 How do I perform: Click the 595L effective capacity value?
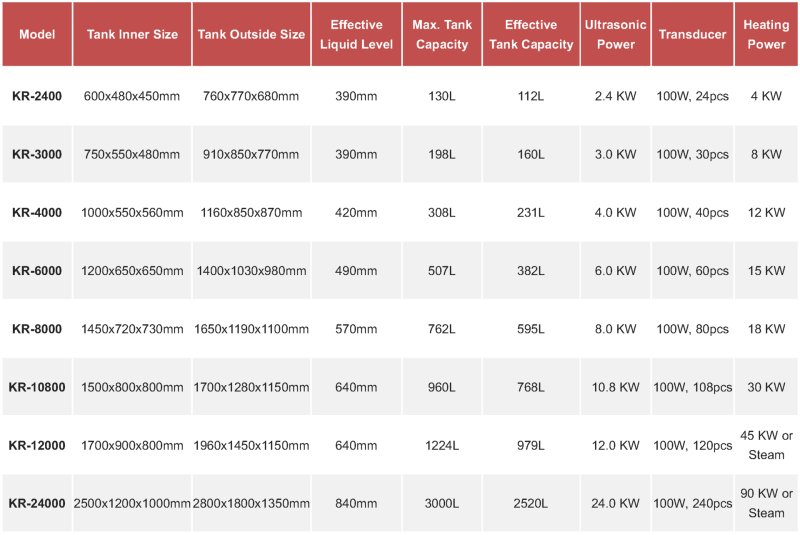point(531,329)
